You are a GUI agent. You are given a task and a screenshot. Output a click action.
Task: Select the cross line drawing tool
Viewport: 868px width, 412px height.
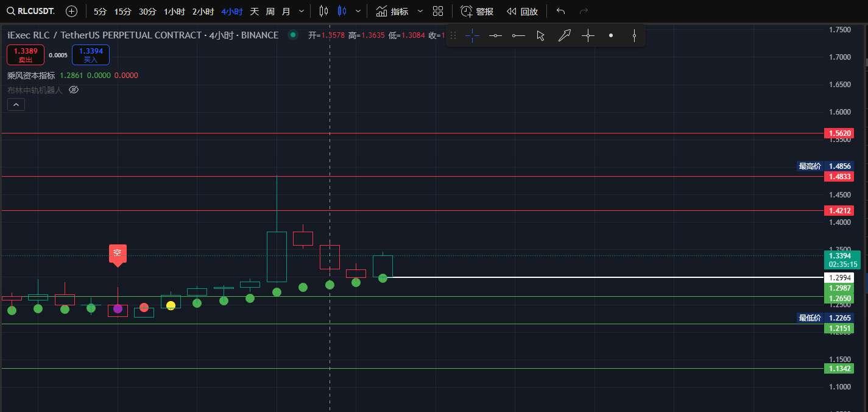(x=588, y=36)
